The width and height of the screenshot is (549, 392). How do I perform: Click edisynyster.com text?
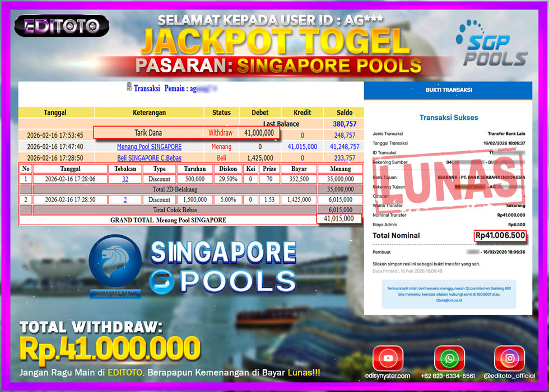(x=388, y=376)
